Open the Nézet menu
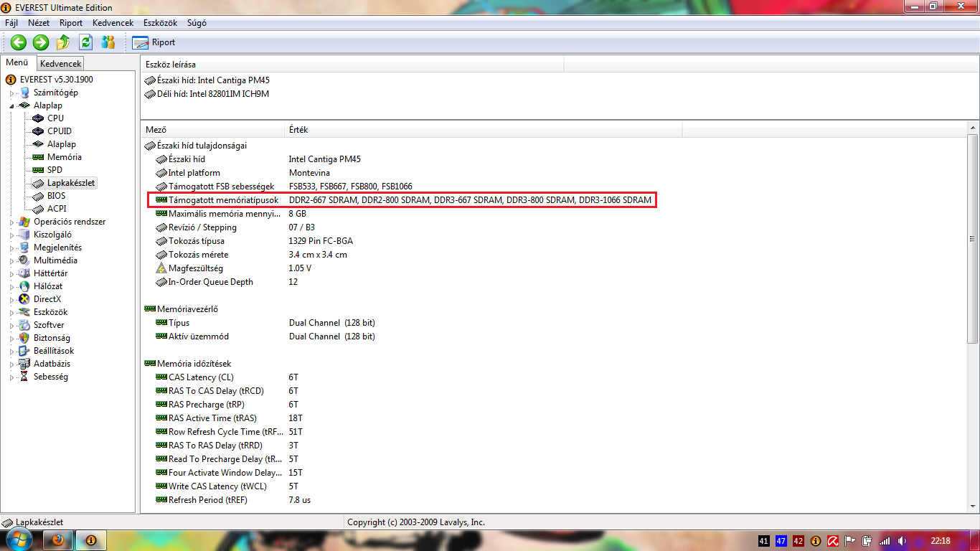 tap(39, 23)
